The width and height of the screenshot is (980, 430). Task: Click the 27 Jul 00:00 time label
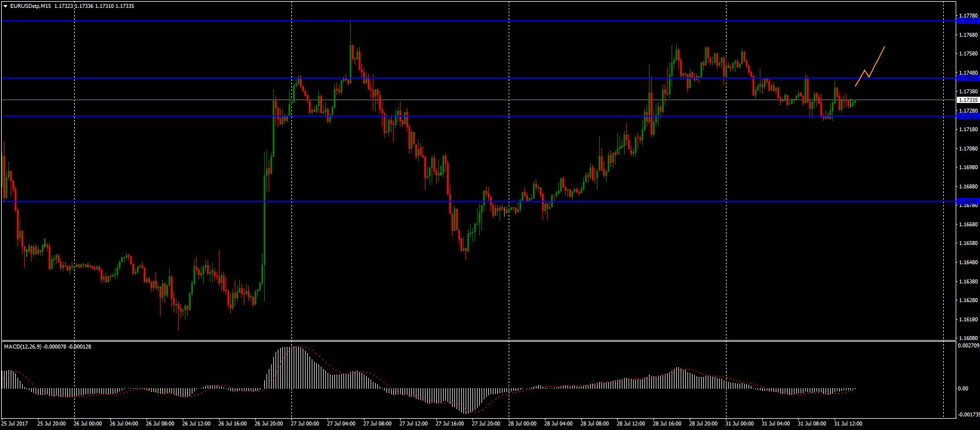tap(304, 423)
